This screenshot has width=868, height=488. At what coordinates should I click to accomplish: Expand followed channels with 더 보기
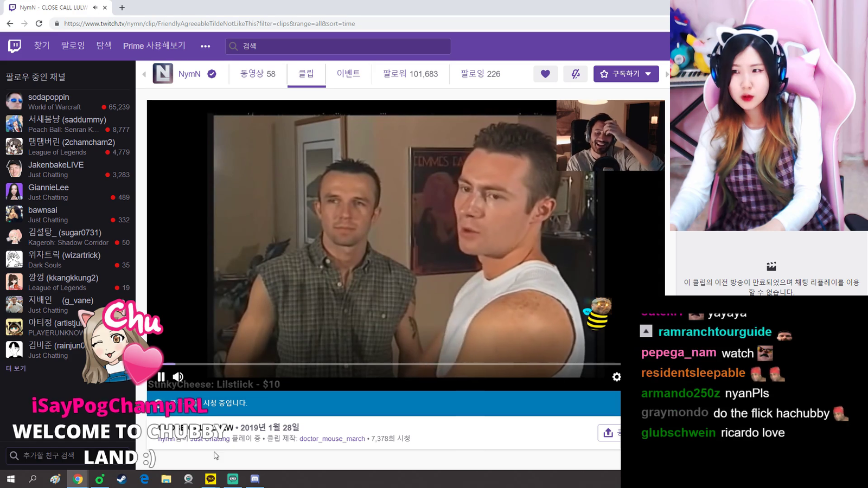16,368
